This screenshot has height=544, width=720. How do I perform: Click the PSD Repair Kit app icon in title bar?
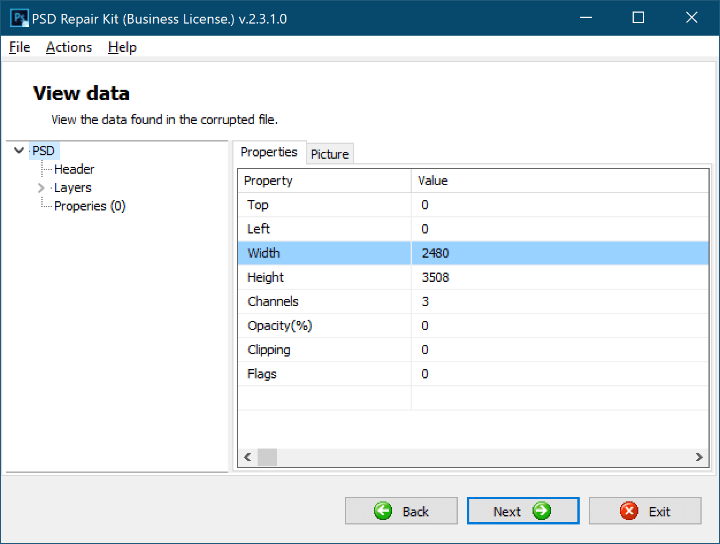pos(19,18)
